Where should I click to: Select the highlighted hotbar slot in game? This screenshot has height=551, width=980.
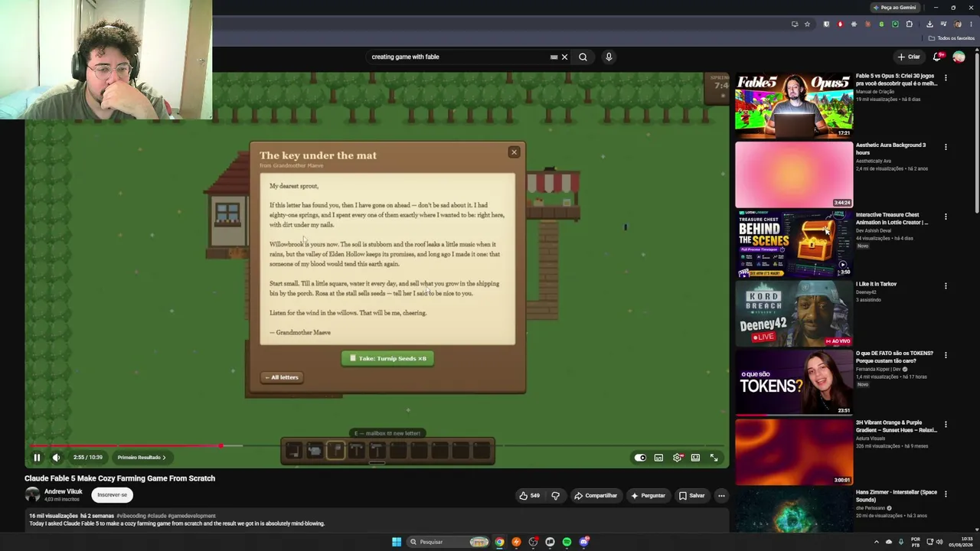point(335,451)
